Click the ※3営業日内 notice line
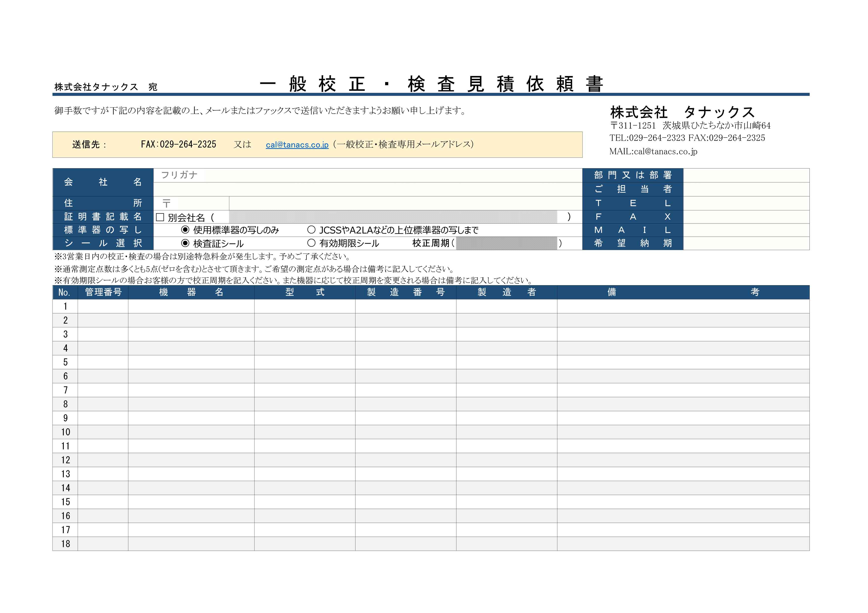This screenshot has width=868, height=613. (203, 257)
